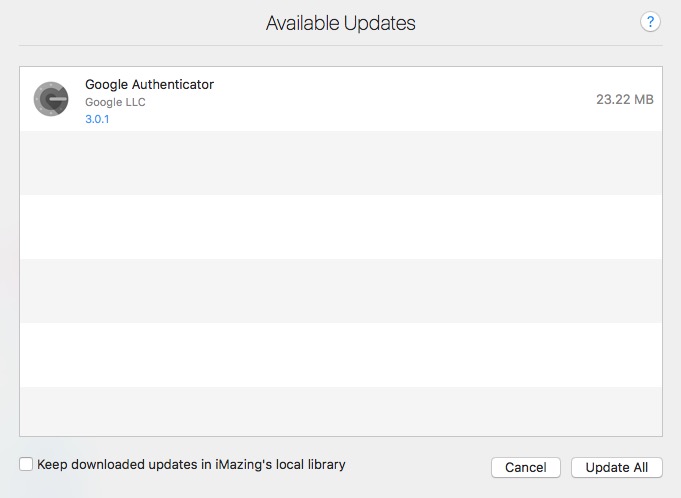
Task: Click the second empty row in updates list
Action: pyautogui.click(x=340, y=227)
